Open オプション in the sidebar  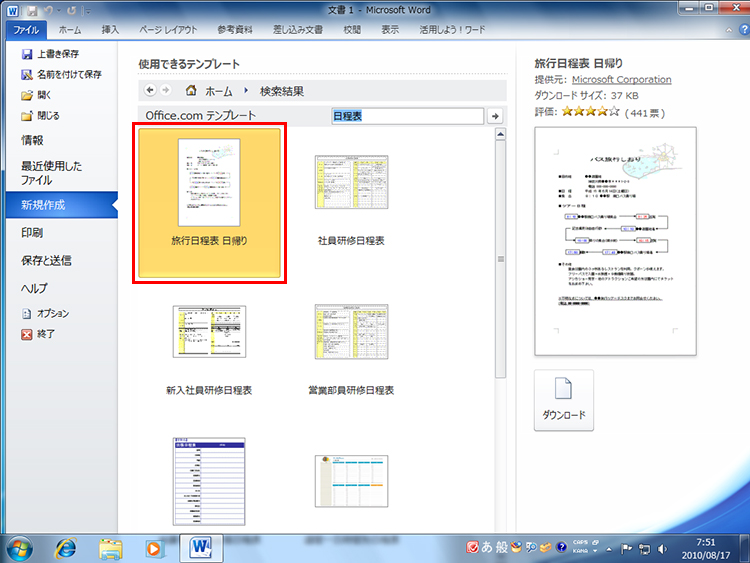pyautogui.click(x=45, y=313)
